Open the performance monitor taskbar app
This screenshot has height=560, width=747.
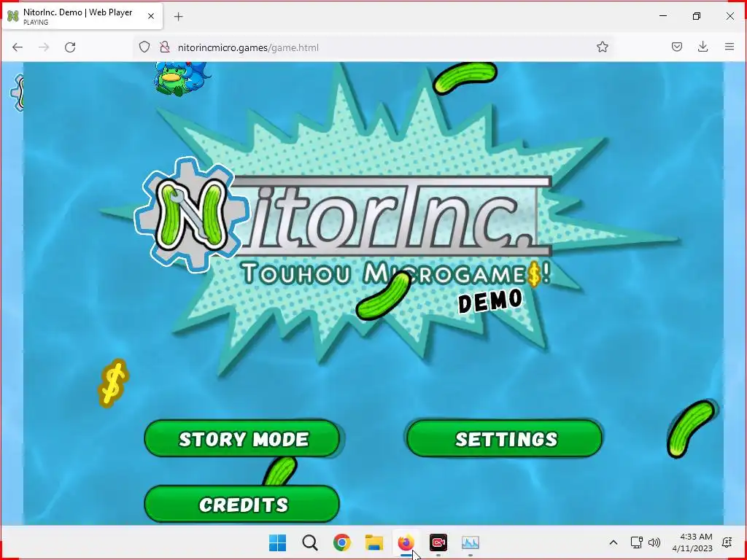click(x=471, y=542)
